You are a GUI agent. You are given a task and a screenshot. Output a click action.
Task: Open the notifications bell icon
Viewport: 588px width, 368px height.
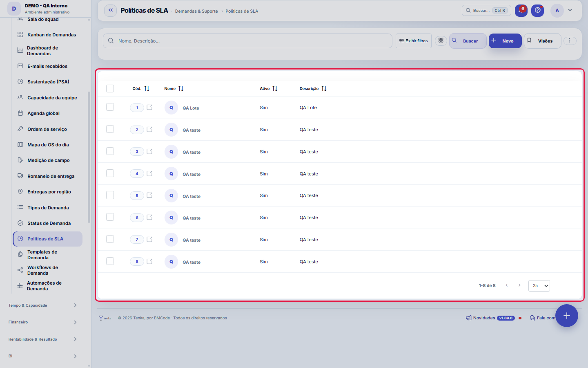pos(521,11)
